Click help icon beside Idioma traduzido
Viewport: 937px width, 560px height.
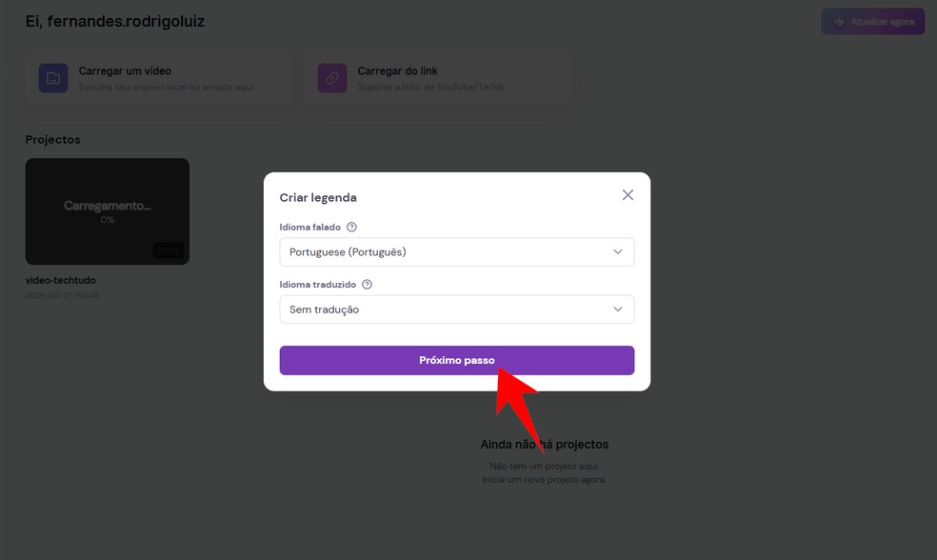click(368, 285)
